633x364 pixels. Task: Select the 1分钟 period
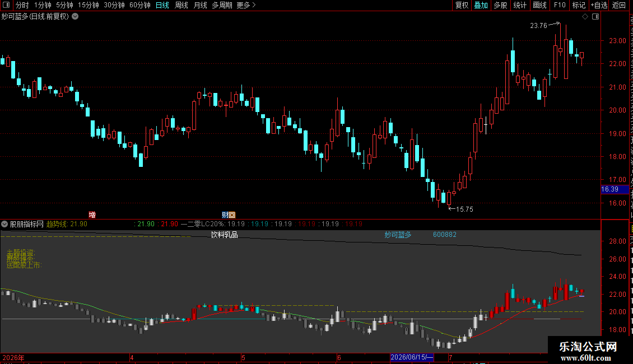(43, 5)
